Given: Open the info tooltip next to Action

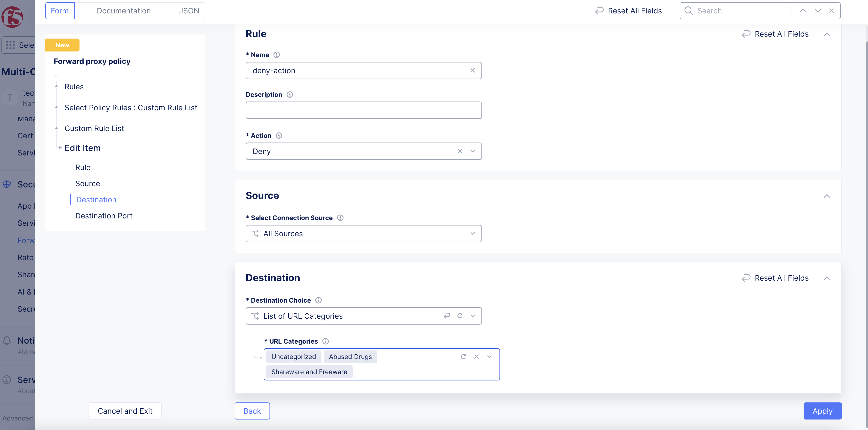Looking at the screenshot, I should click(x=279, y=136).
